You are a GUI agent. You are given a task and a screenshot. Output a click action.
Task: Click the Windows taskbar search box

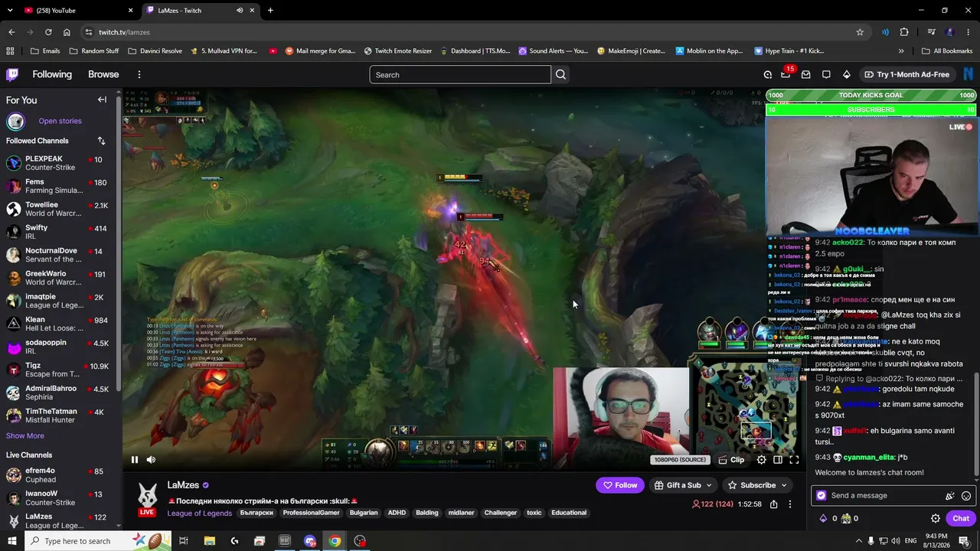98,541
